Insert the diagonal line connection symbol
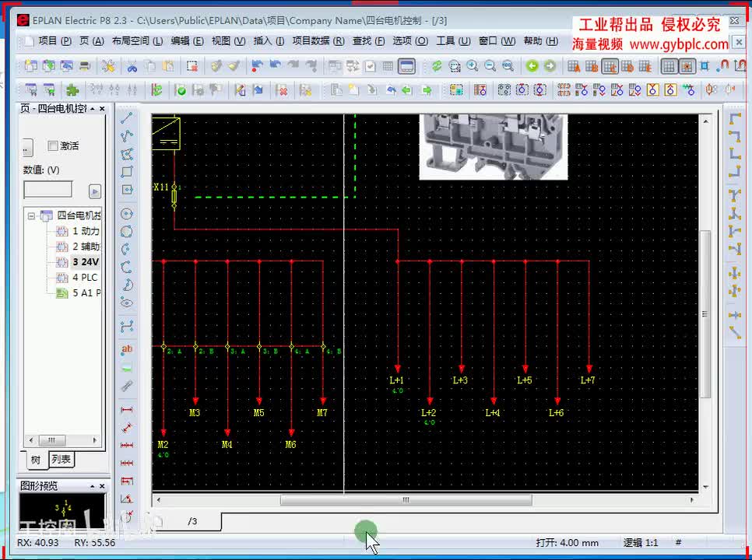This screenshot has height=560, width=752. [x=735, y=332]
